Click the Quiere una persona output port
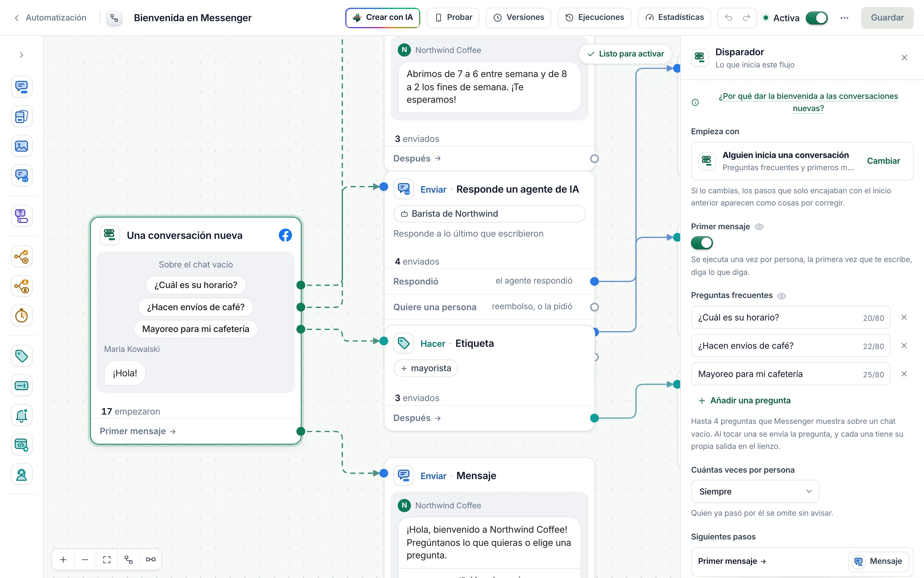 (x=594, y=307)
